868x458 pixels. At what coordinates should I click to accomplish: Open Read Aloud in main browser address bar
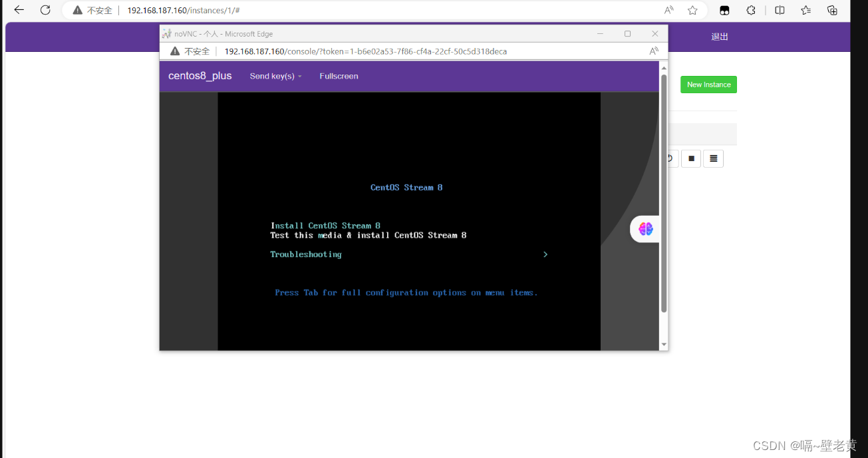click(669, 10)
